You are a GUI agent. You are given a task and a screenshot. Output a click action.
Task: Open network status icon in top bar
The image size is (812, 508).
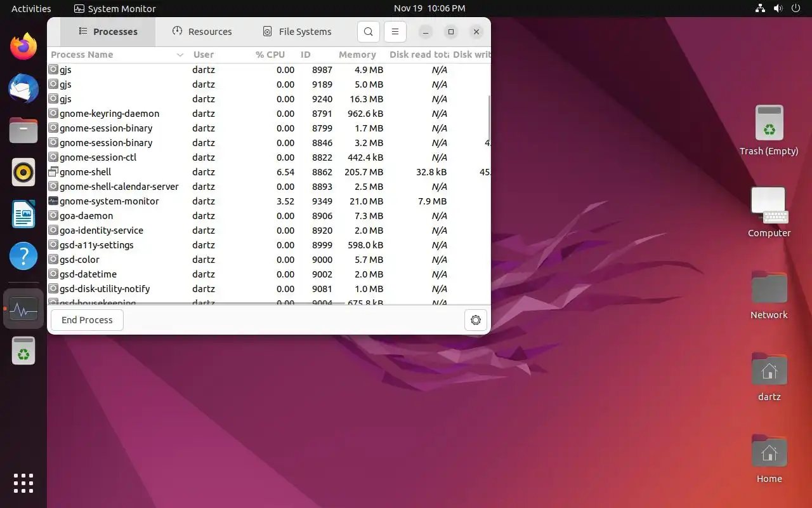(760, 8)
